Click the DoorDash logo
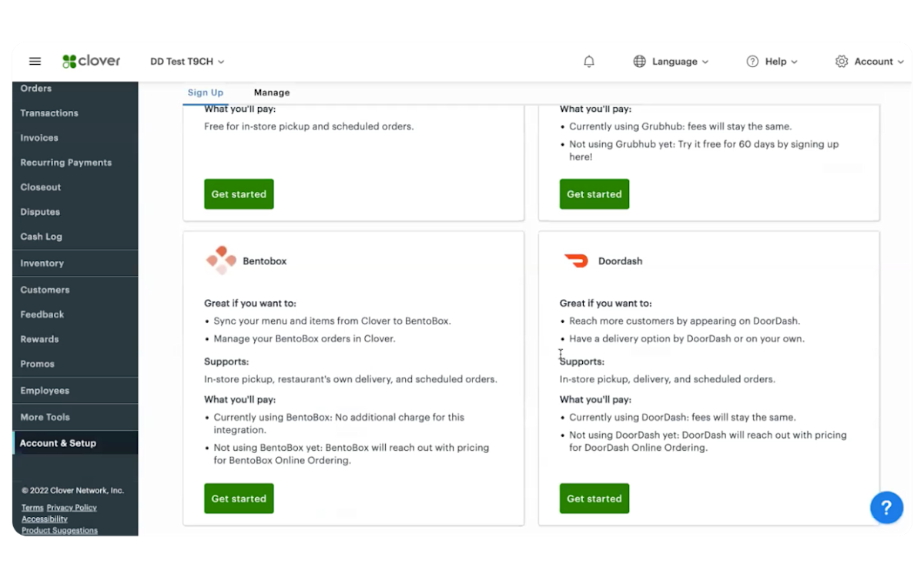924x578 pixels. [x=576, y=260]
